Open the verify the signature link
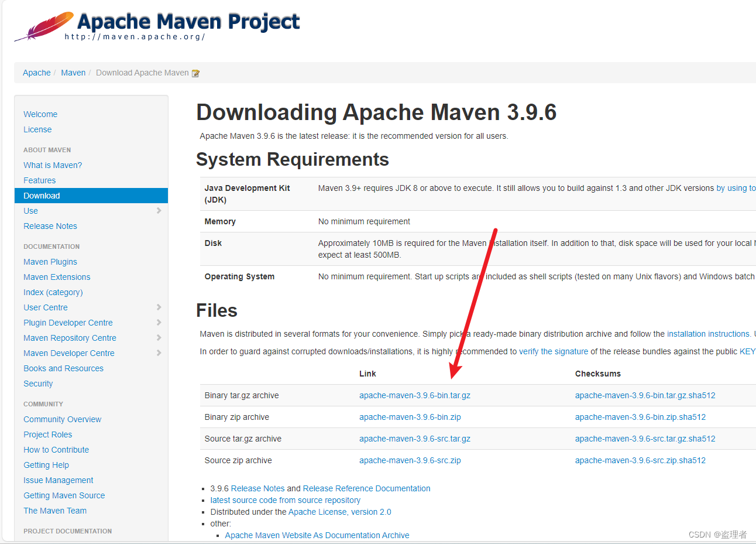756x544 pixels. (554, 351)
